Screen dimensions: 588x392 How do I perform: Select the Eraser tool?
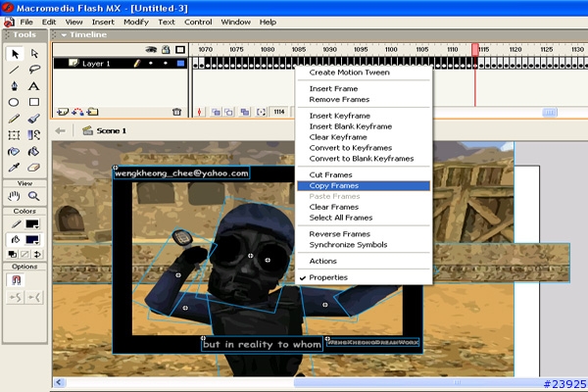click(34, 168)
